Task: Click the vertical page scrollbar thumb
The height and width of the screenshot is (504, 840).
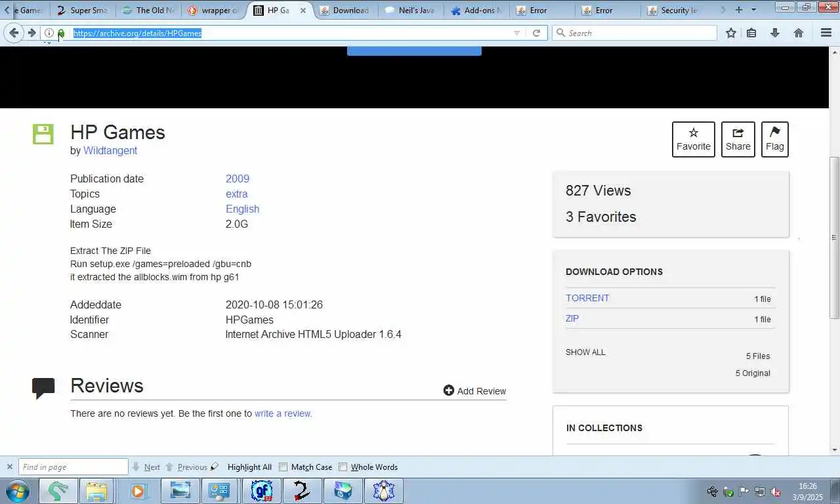Action: point(834,238)
